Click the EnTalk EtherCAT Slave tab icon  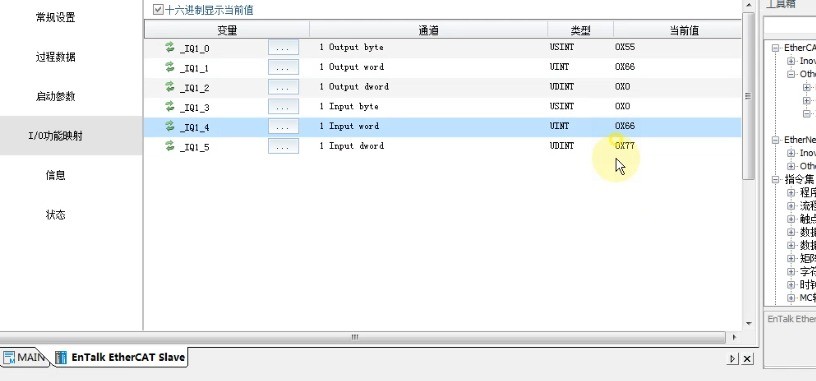click(61, 358)
